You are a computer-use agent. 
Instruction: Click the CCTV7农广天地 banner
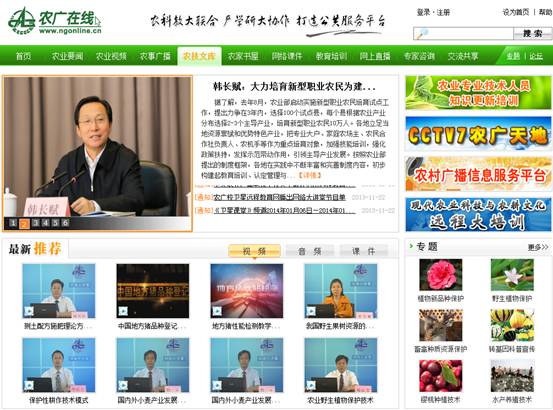click(x=478, y=134)
